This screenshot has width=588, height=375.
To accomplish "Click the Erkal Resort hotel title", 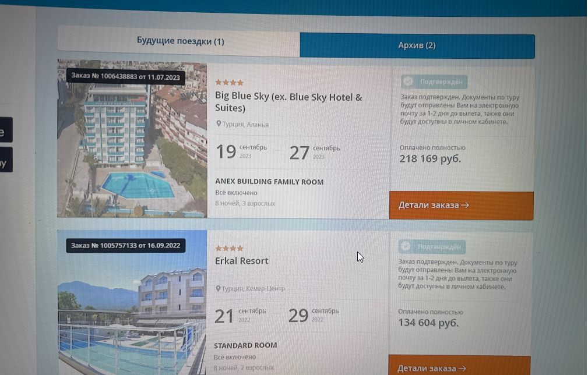I will (241, 261).
